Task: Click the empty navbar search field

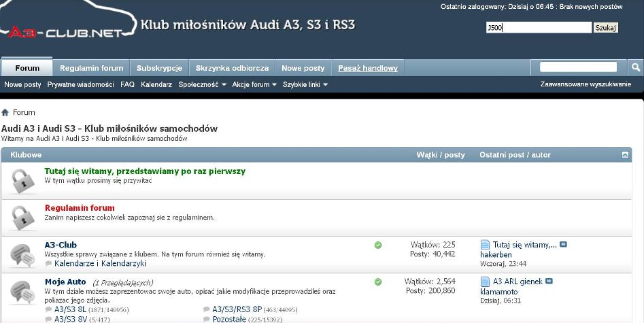Action: [x=578, y=67]
